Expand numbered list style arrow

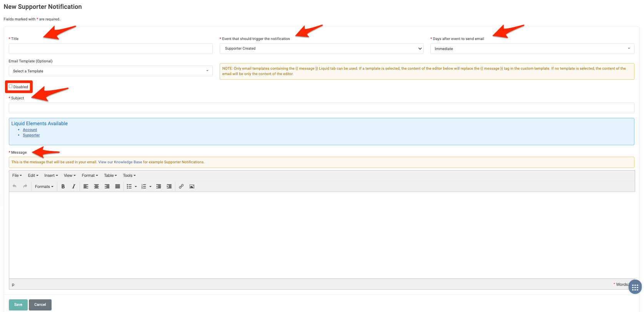point(150,186)
